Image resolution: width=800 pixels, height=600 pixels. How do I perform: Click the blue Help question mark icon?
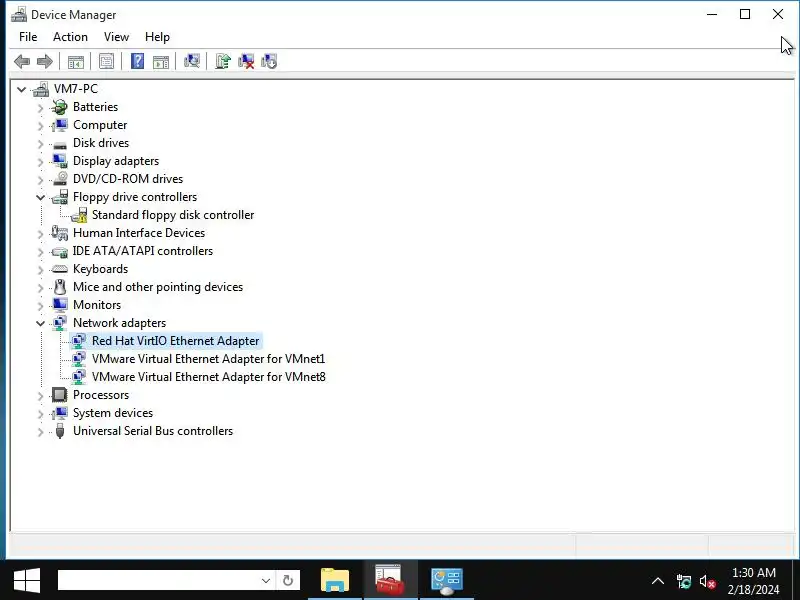tap(137, 62)
